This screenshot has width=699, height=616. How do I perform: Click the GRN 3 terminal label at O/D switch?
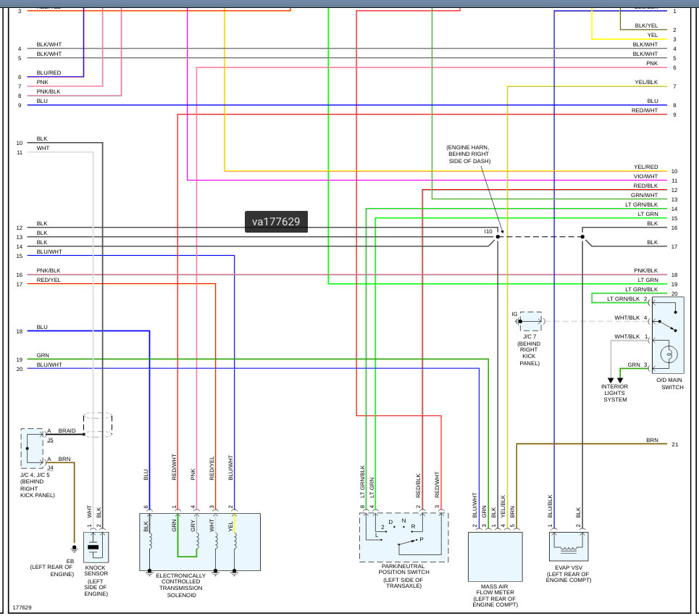(x=637, y=365)
